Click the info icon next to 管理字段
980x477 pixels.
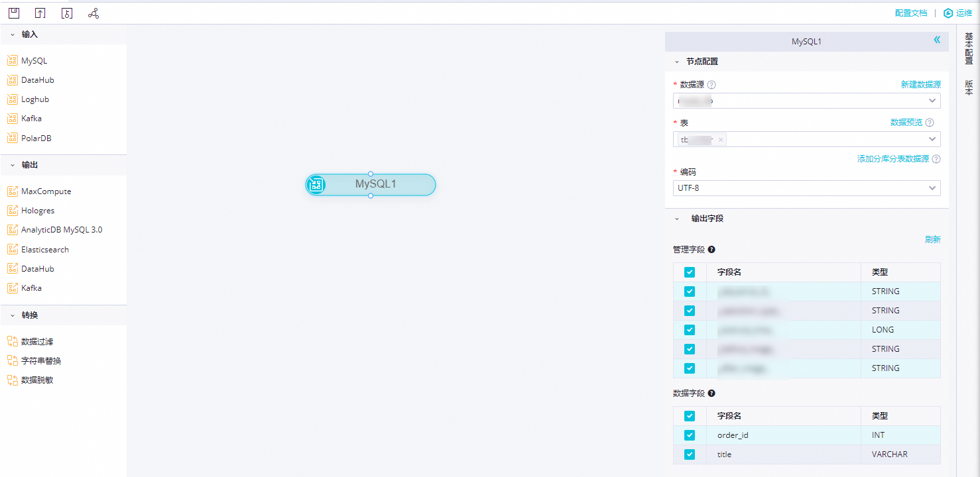click(x=711, y=250)
